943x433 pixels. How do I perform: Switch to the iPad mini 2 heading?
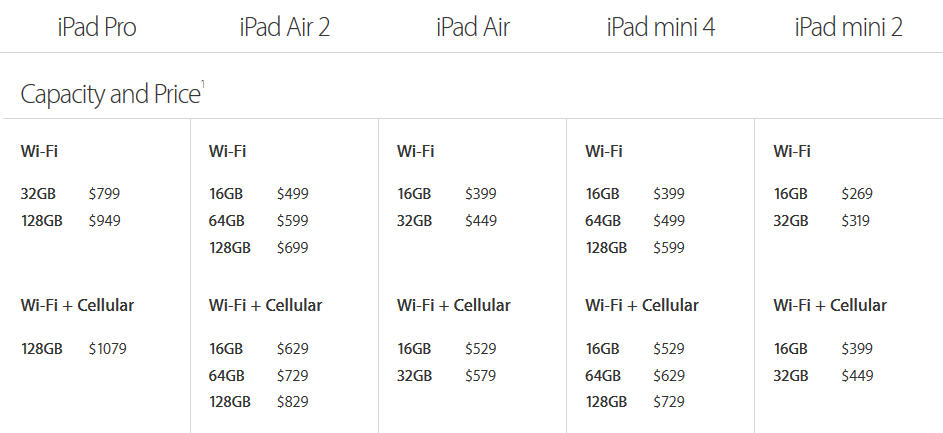tap(848, 27)
